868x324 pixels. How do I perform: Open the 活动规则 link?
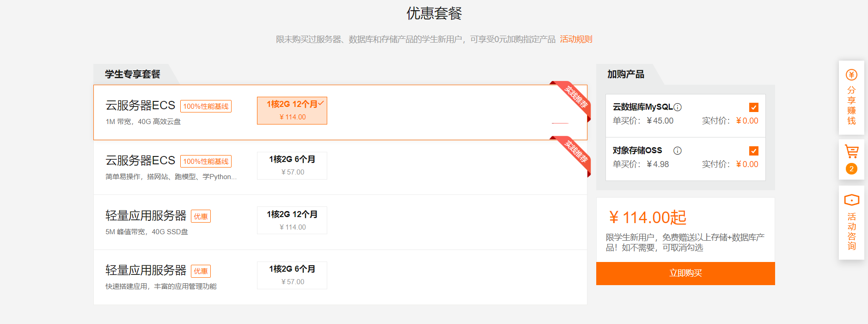click(x=576, y=39)
